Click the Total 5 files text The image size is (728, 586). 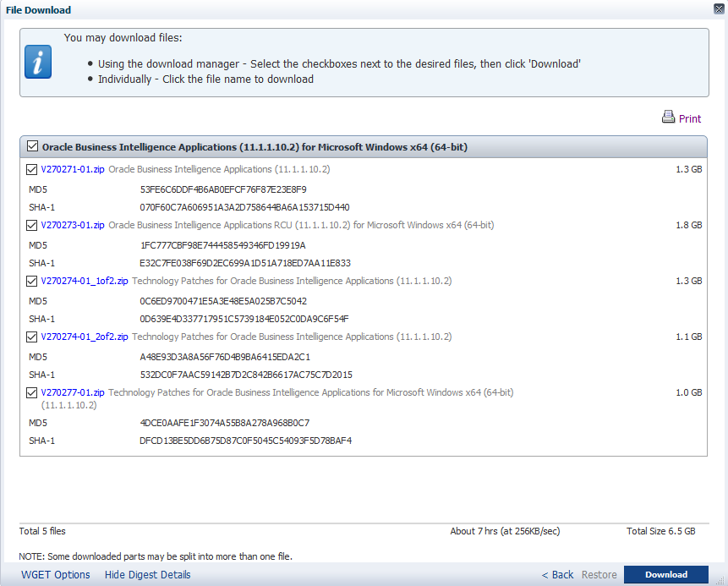coord(42,531)
